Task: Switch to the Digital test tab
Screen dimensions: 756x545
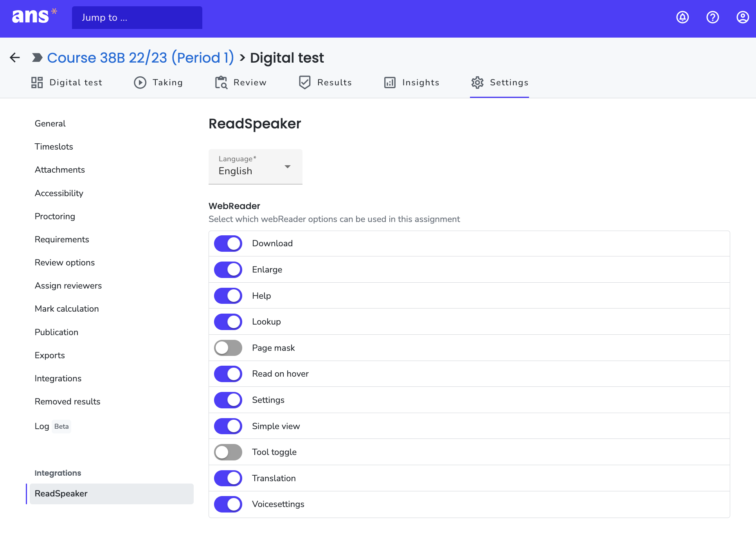Action: (67, 83)
